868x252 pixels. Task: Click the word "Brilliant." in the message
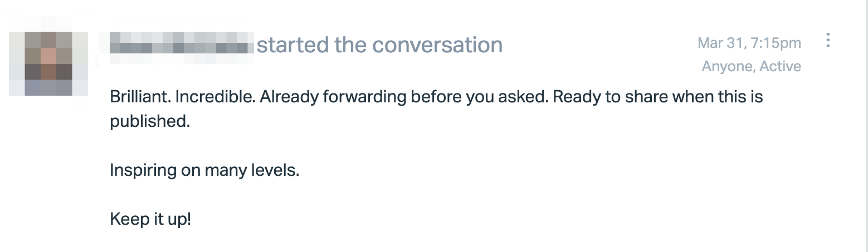[140, 97]
